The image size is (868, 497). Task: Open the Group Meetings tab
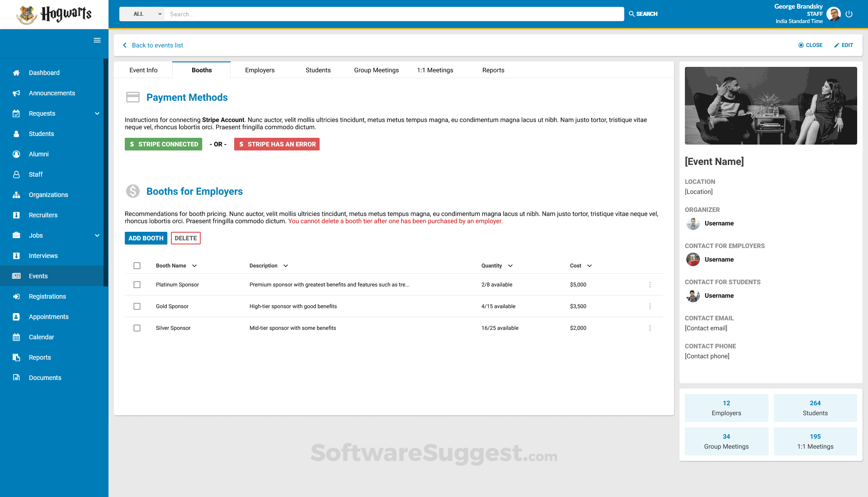(x=376, y=70)
